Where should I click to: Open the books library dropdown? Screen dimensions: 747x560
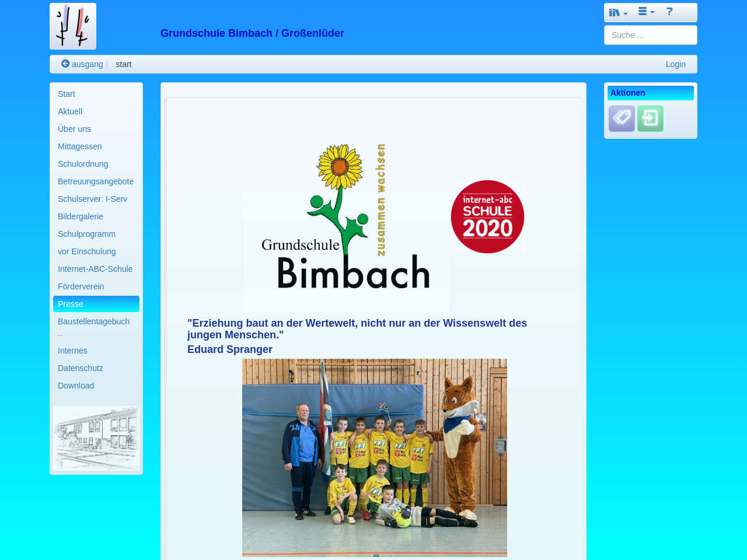point(617,12)
